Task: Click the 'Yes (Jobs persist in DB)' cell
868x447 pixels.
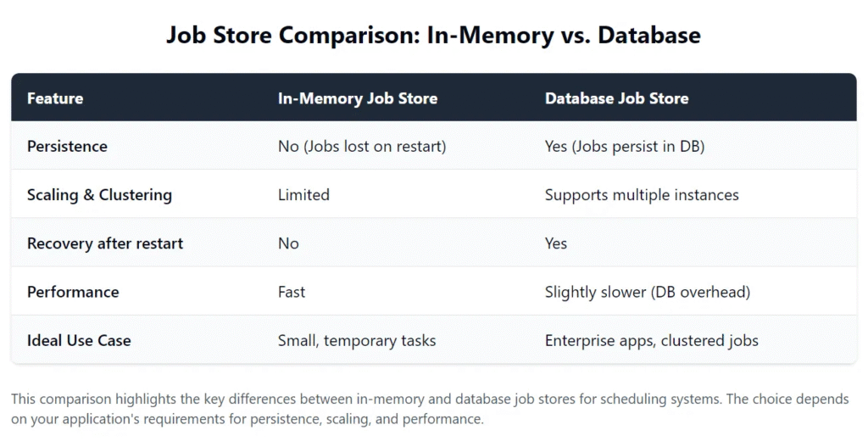Action: coord(625,146)
